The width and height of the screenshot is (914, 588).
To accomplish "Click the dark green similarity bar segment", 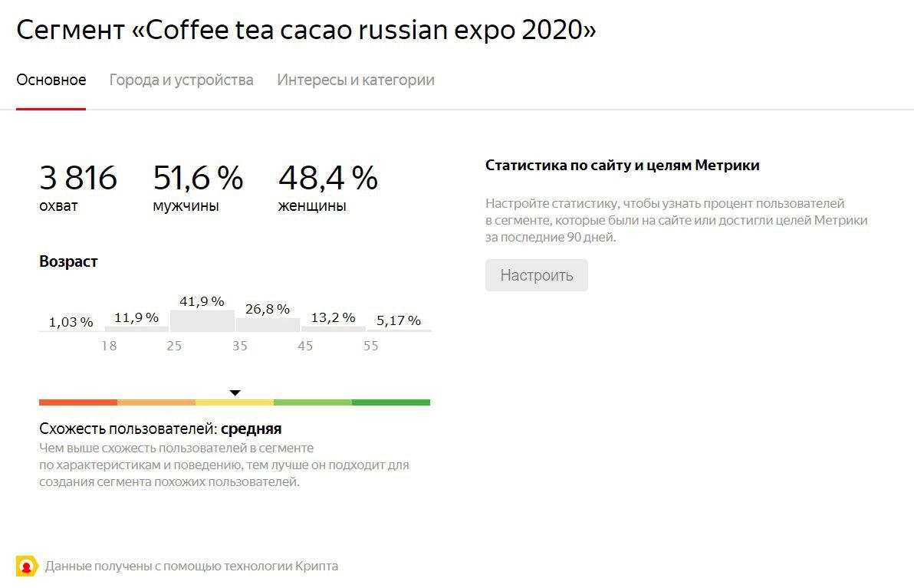I will click(391, 402).
